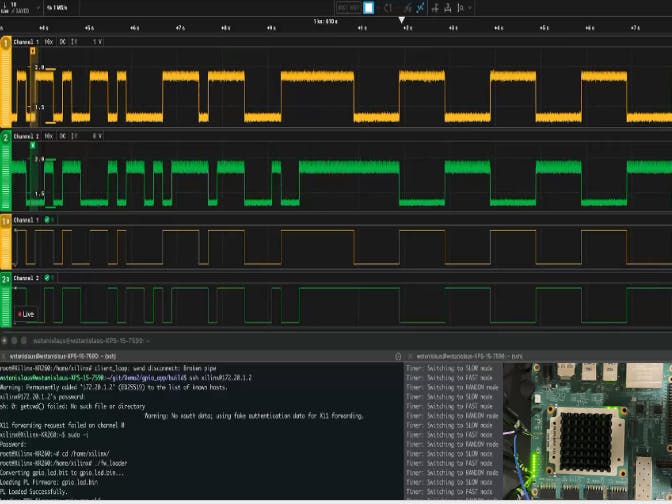Click the trigger marker on the time ruler
Screen dimensions: 672x504
click(x=402, y=19)
